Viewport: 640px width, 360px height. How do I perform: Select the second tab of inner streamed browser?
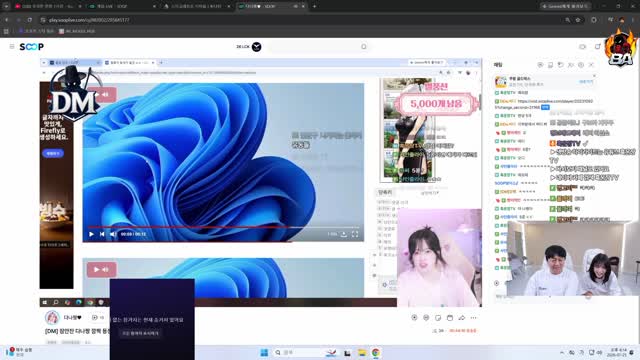(129, 62)
